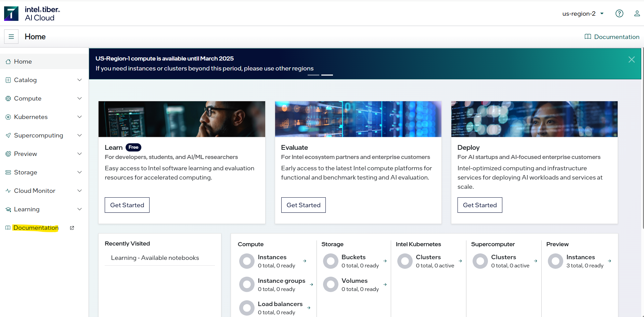The image size is (644, 317).
Task: Close the US-Region-1 announcement banner
Action: [x=632, y=60]
